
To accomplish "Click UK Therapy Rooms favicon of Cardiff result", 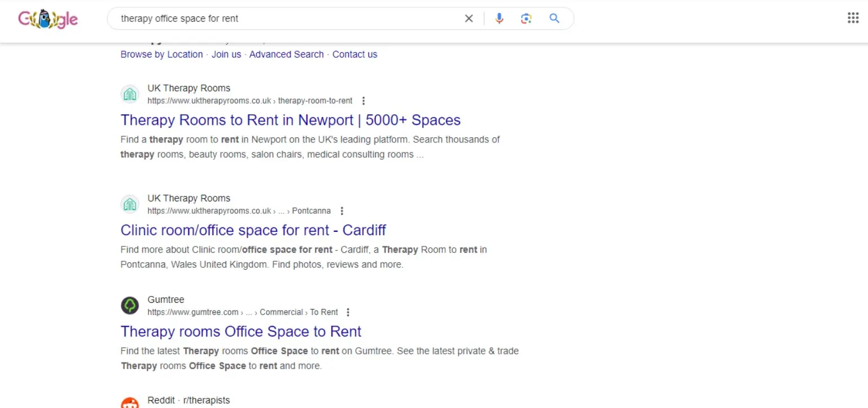I will click(x=130, y=204).
